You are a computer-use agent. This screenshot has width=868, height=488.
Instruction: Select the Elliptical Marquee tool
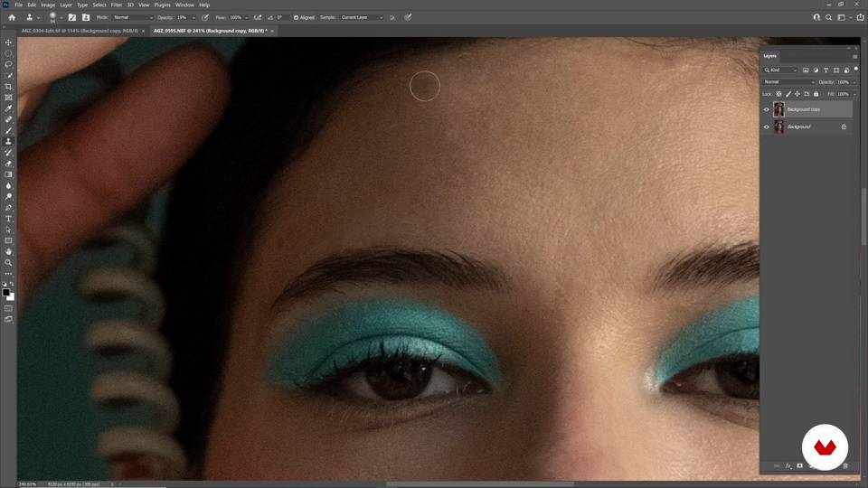(x=8, y=53)
